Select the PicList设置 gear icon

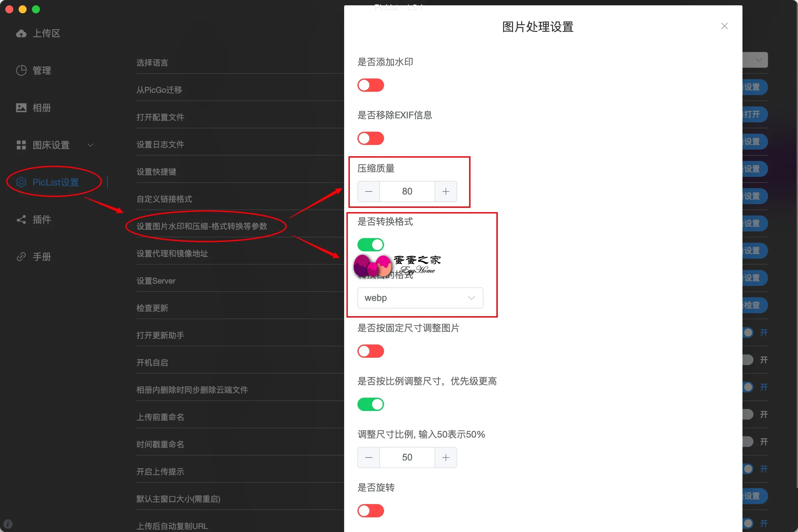point(21,182)
